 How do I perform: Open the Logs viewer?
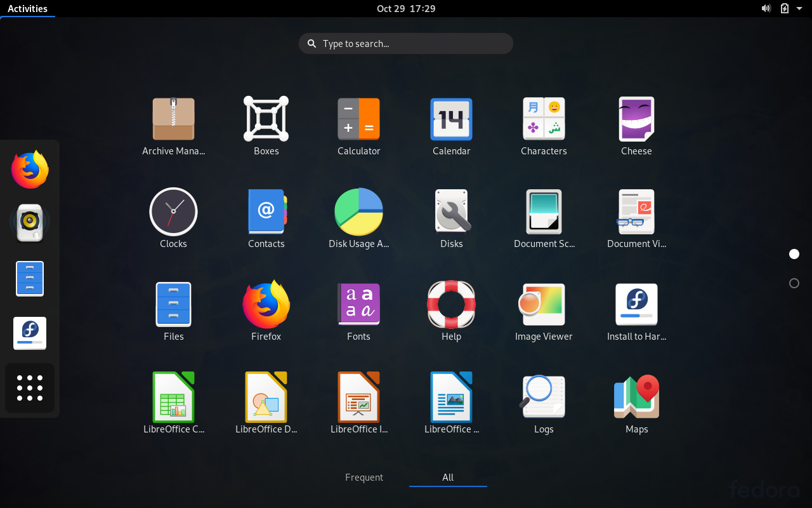point(544,396)
